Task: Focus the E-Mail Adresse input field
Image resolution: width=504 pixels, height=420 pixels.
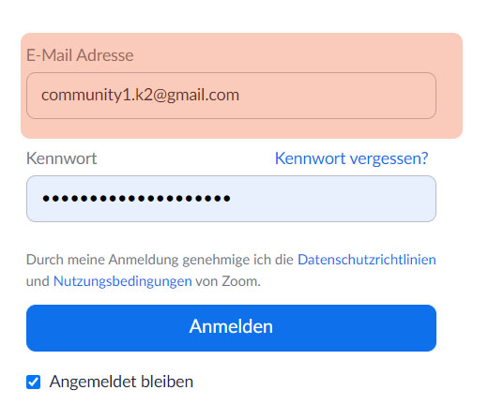Action: coord(231,96)
